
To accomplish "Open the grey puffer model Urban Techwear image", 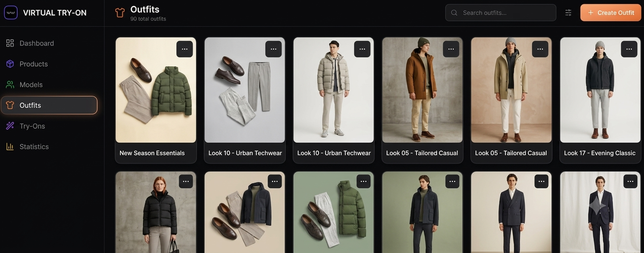I will tap(333, 90).
